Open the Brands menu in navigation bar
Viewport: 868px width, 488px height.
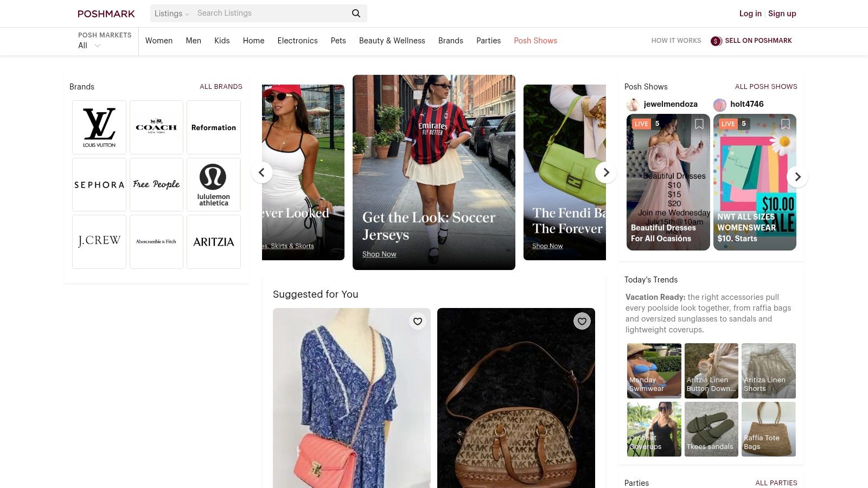click(x=450, y=41)
